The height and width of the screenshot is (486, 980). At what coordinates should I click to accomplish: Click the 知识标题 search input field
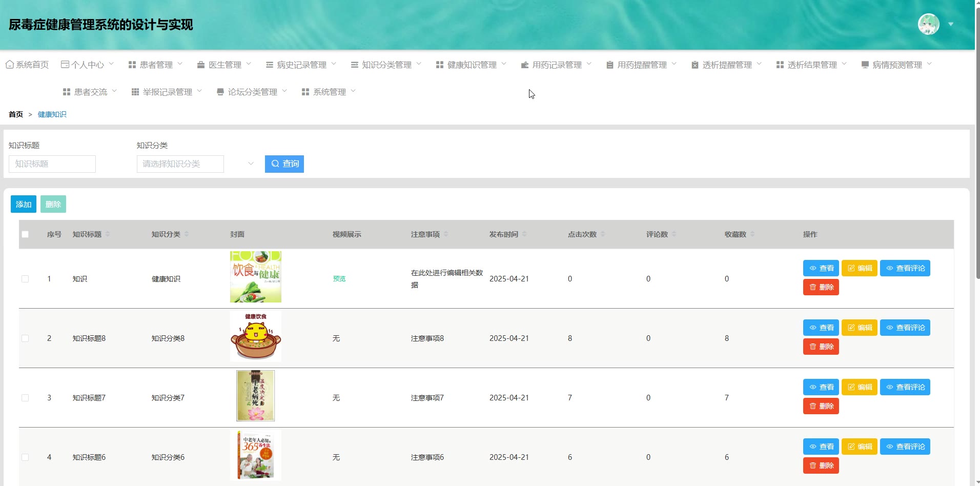(52, 164)
